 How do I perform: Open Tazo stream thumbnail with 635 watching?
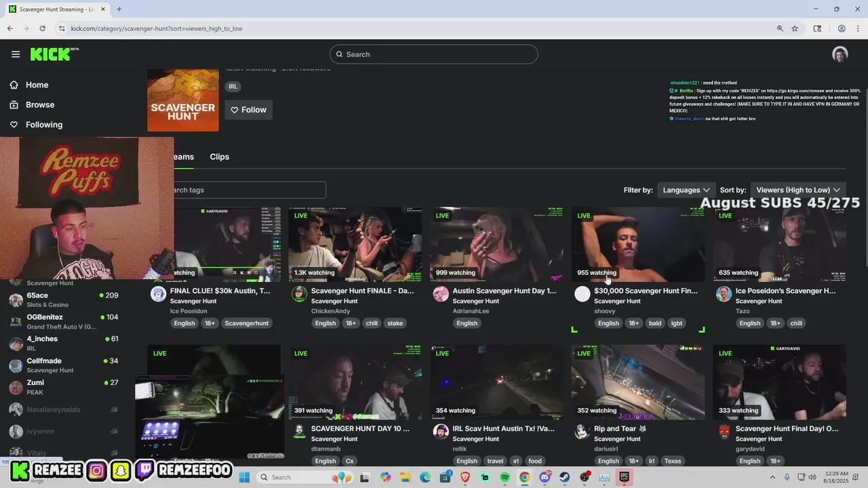tap(779, 244)
